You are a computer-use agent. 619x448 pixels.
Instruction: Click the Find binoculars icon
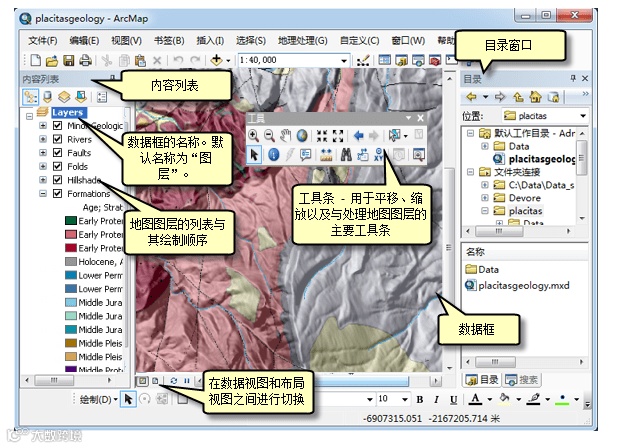[346, 155]
